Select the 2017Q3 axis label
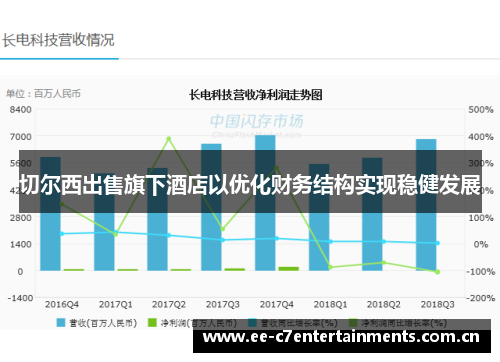The width and height of the screenshot is (500, 362). (223, 304)
